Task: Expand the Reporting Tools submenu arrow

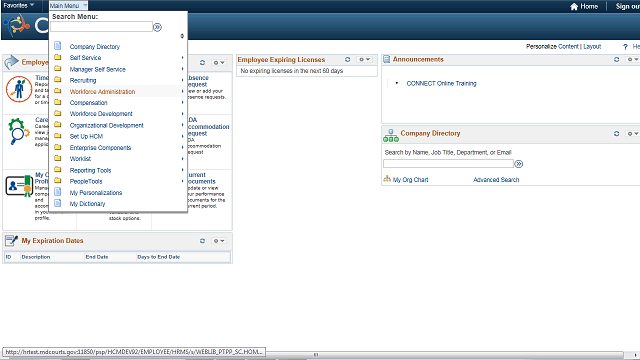Action: [x=182, y=170]
